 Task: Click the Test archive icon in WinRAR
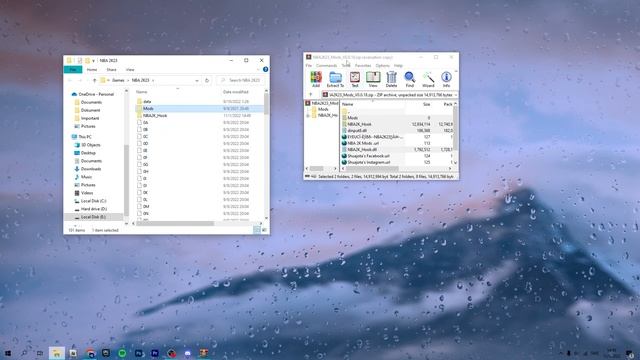pos(355,79)
